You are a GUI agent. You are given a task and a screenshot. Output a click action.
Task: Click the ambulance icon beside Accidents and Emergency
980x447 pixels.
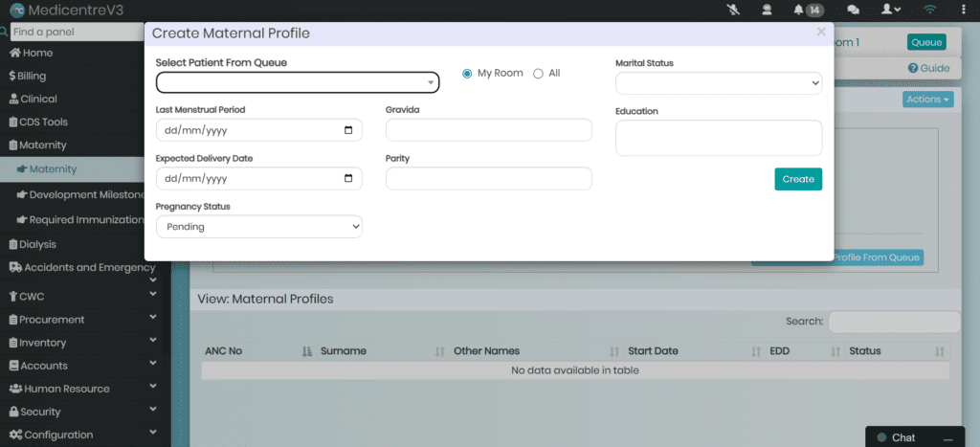15,268
